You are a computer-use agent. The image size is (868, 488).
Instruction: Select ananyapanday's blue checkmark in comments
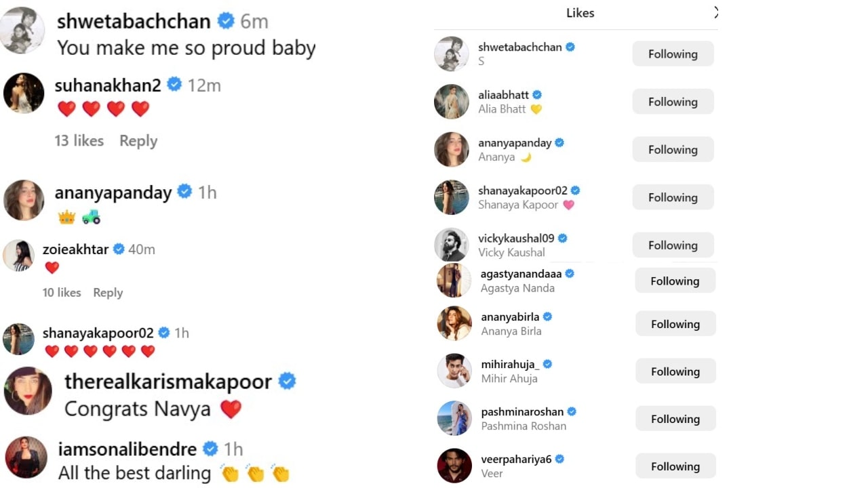click(184, 192)
